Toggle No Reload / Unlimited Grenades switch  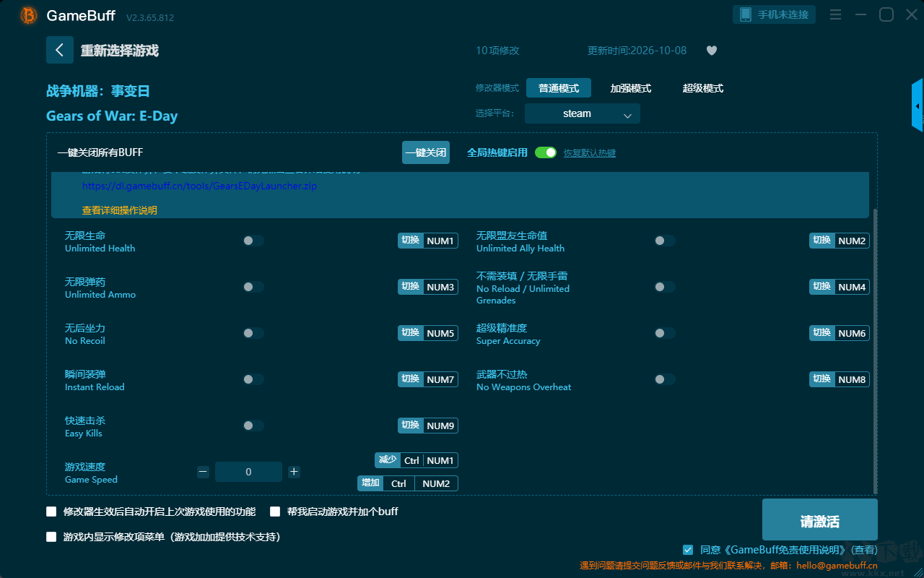665,287
